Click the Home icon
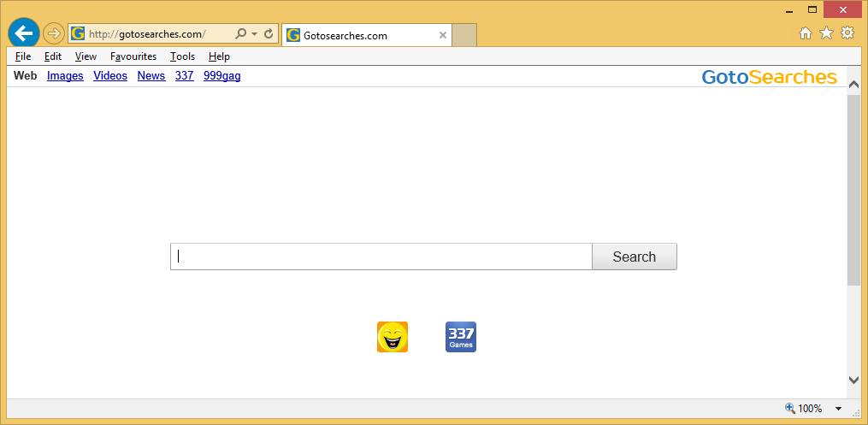 806,33
